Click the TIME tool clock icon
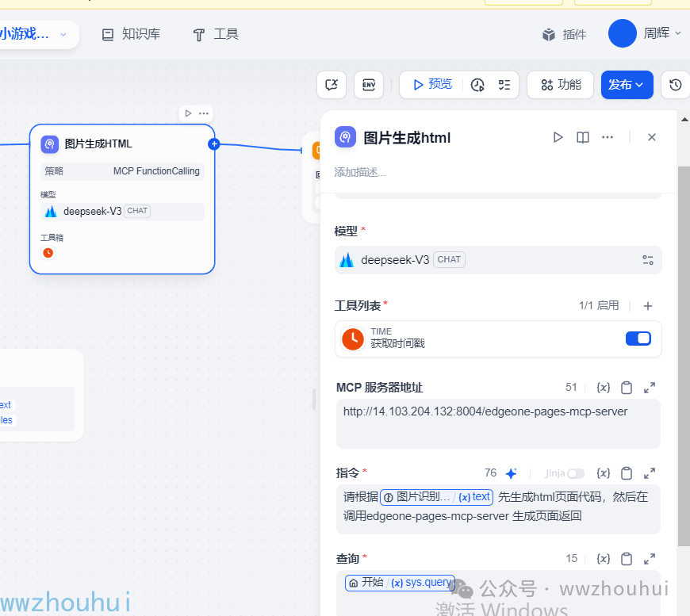690x616 pixels. coord(353,339)
